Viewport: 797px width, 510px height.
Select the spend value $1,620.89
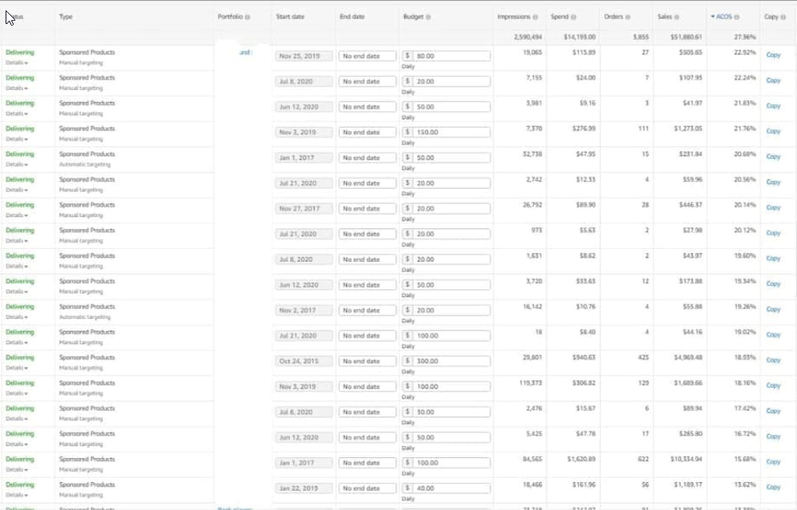click(x=581, y=459)
